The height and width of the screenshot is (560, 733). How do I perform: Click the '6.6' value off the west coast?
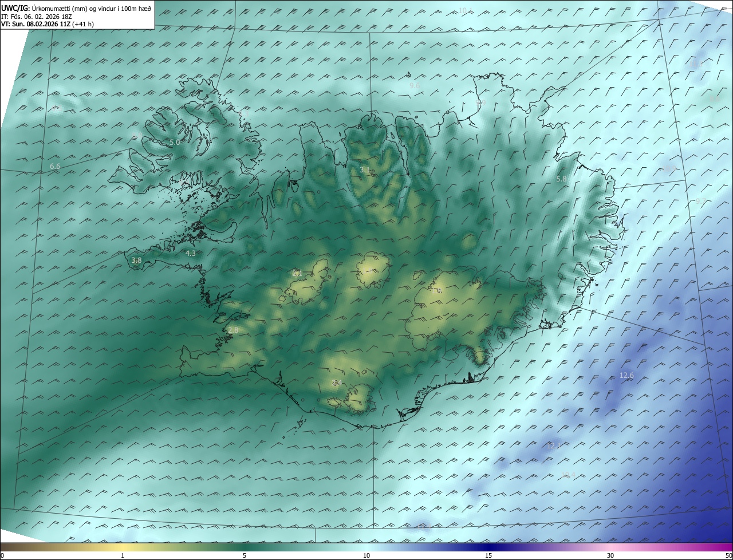55,166
